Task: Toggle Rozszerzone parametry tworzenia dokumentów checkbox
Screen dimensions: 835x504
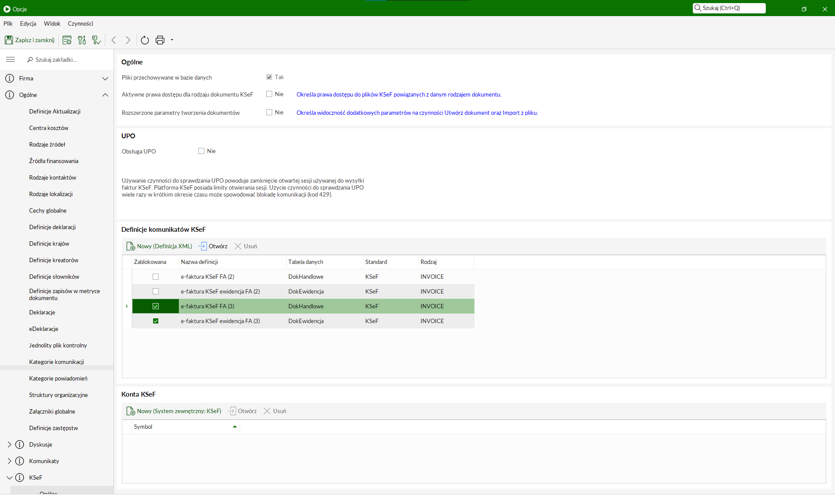Action: 269,112
